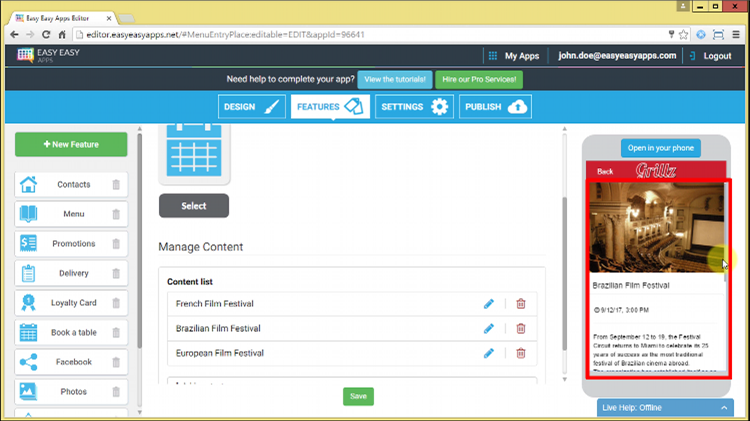The width and height of the screenshot is (750, 421).
Task: Open My Apps grid icon
Action: 492,56
